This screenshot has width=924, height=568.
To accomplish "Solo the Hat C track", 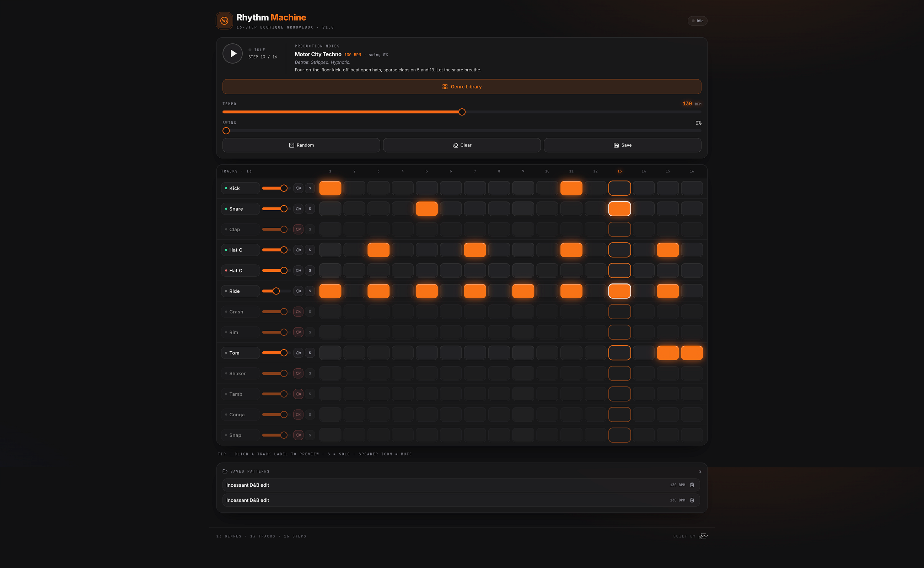I will [x=310, y=250].
